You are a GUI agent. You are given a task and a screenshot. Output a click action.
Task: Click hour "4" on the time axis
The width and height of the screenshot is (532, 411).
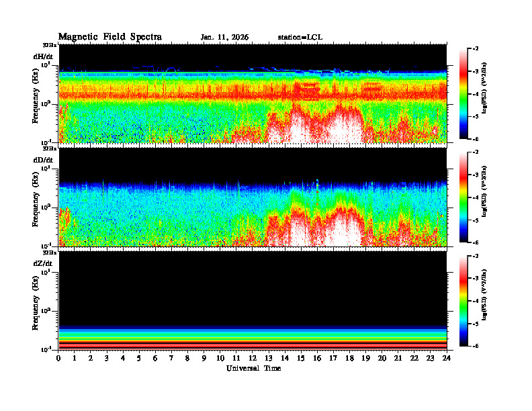(123, 358)
